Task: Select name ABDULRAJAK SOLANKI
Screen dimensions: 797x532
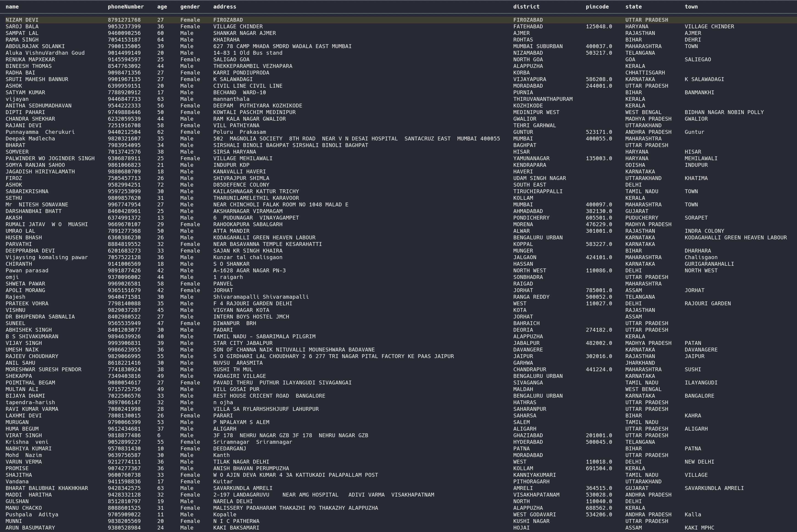Action: pos(35,46)
